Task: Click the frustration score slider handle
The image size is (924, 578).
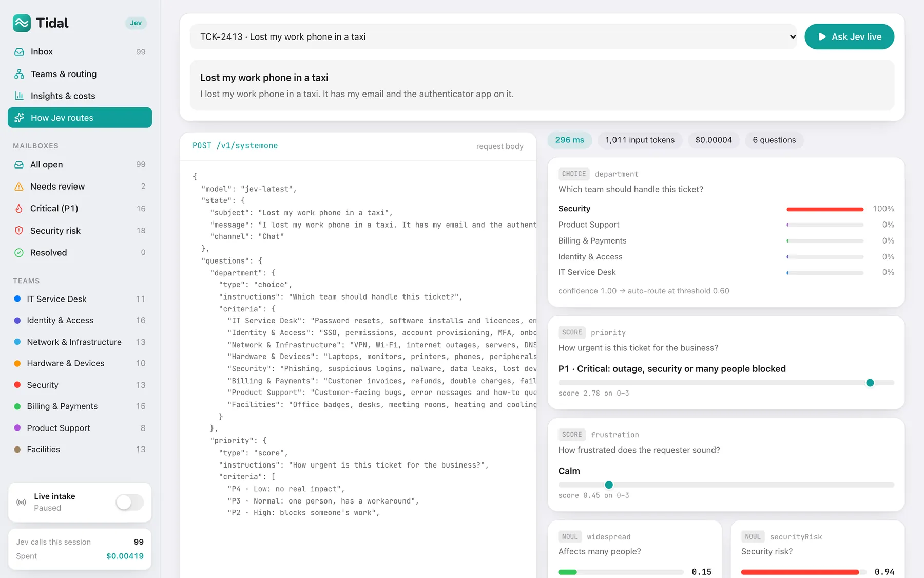Action: pyautogui.click(x=609, y=485)
